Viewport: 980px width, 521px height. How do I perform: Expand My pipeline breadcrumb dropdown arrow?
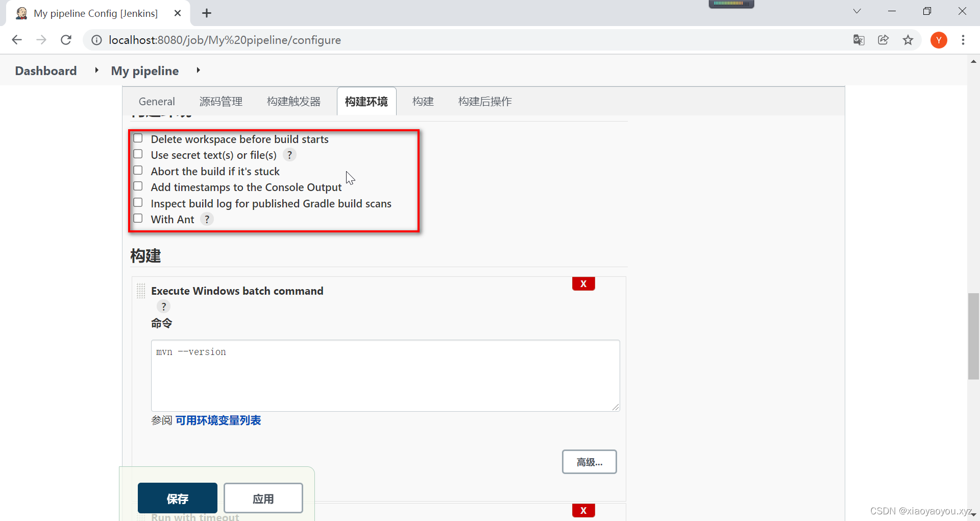coord(198,70)
